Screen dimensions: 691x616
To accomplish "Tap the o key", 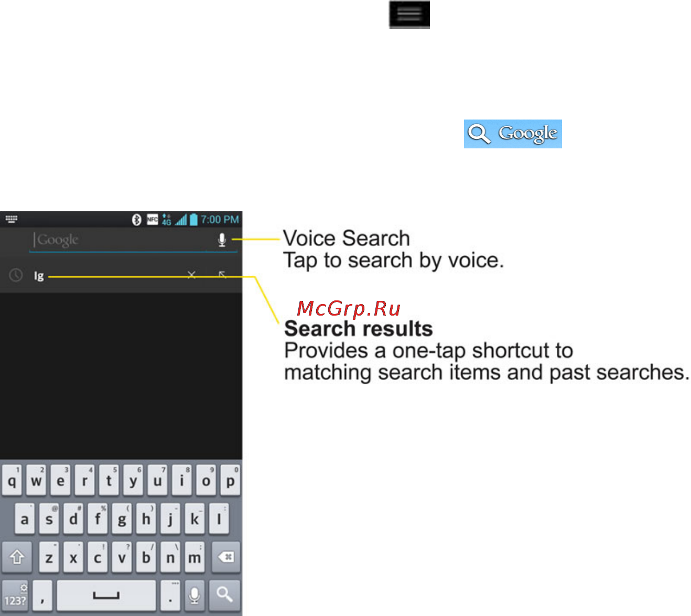I will pos(206,480).
